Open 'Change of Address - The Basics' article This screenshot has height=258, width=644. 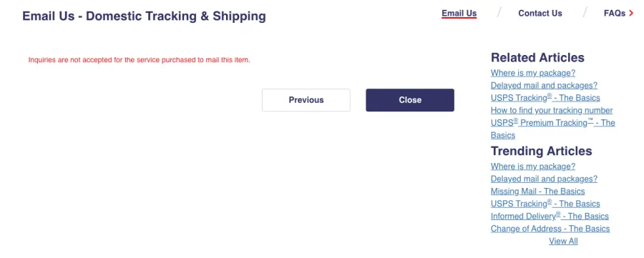pos(550,229)
